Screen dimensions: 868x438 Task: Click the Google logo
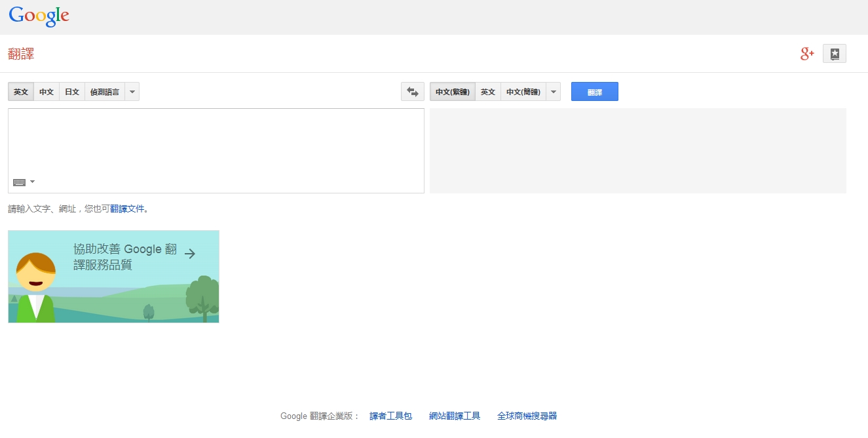pos(39,16)
